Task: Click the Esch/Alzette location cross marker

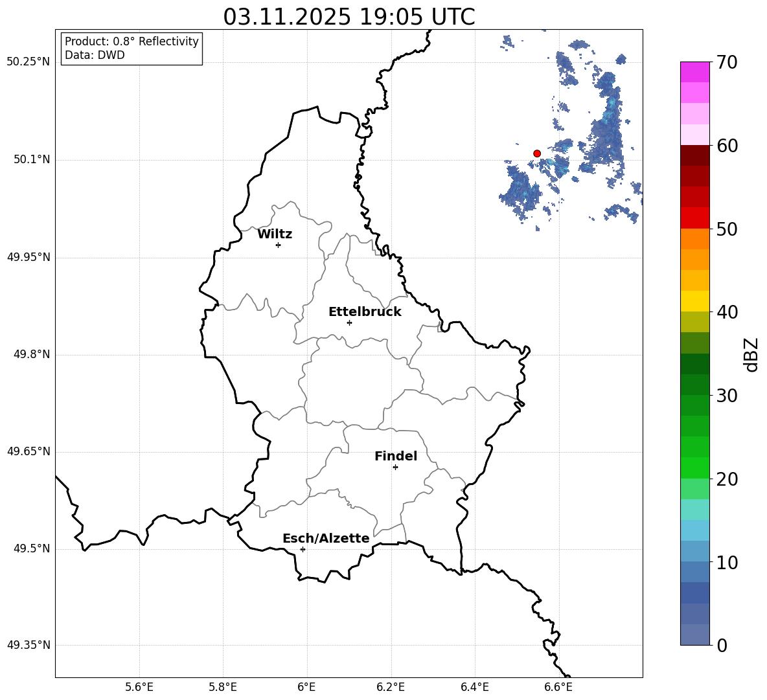Action: pos(303,549)
